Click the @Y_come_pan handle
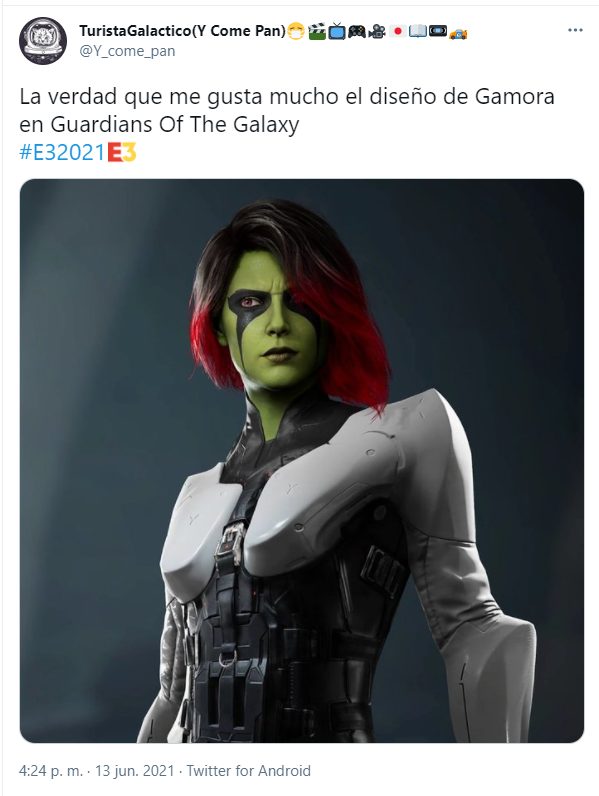 [127, 51]
